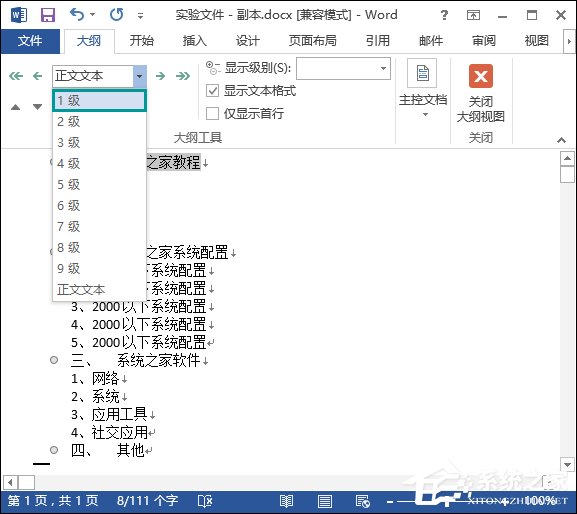Open ribbon display options
Screen dimensions: 577x514
pyautogui.click(x=473, y=15)
